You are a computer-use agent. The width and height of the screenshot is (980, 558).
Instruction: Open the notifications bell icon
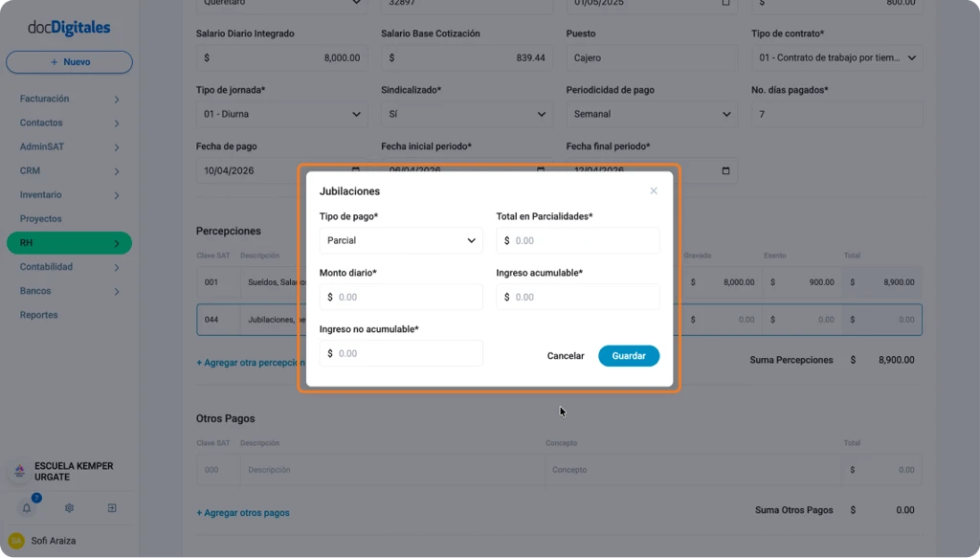tap(26, 508)
